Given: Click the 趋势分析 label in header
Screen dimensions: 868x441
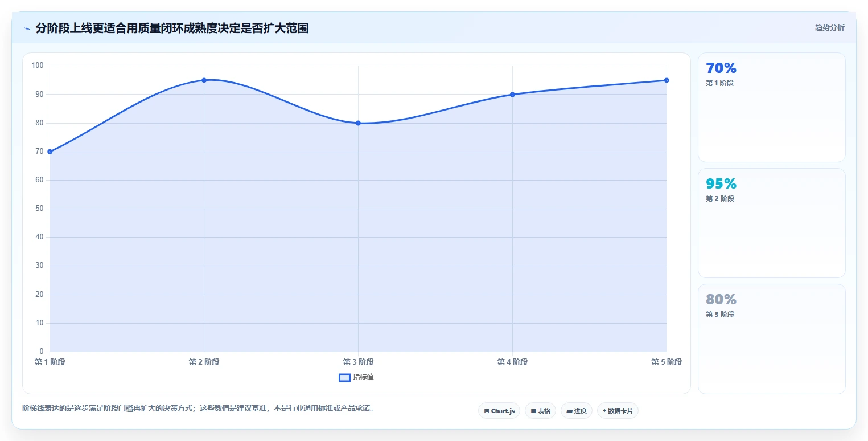Looking at the screenshot, I should coord(829,27).
